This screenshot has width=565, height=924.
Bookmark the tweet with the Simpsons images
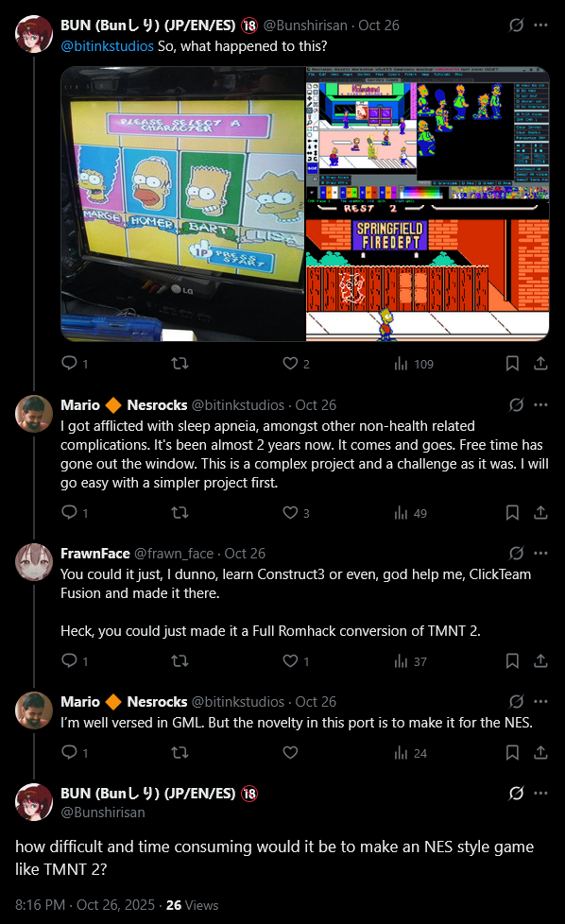point(512,363)
